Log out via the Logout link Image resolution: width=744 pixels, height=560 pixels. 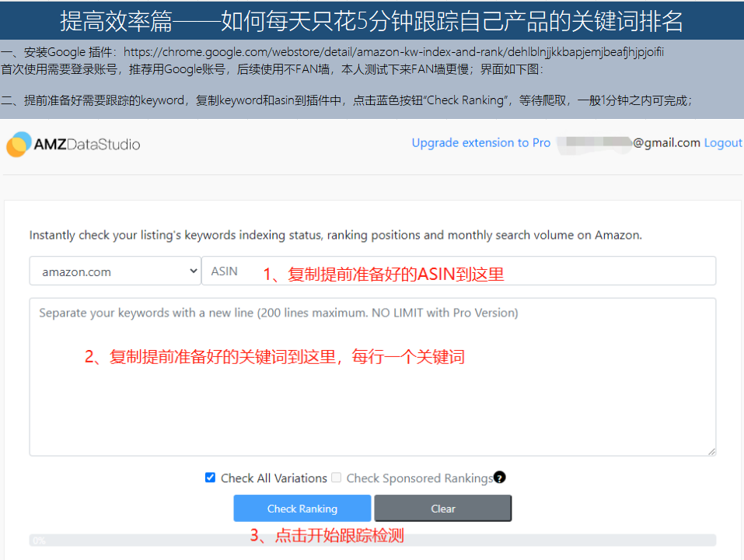tap(723, 143)
